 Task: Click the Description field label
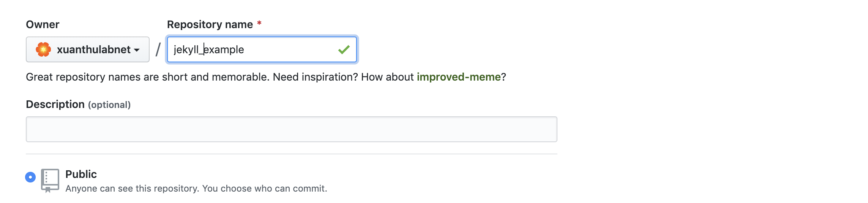click(x=55, y=104)
